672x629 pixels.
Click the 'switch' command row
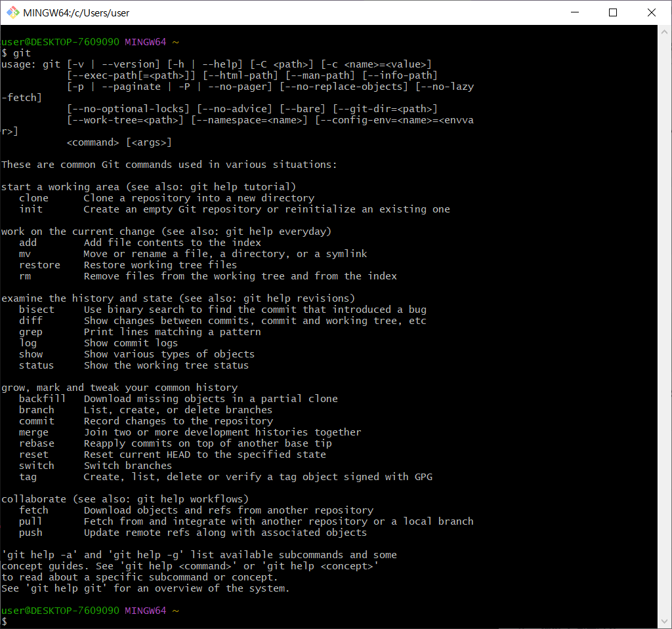pyautogui.click(x=95, y=465)
